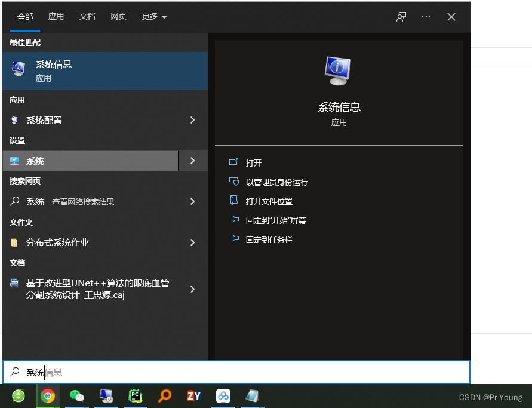The width and height of the screenshot is (532, 408).
Task: Open Baidu Netdisk from the taskbar
Action: coord(223,396)
